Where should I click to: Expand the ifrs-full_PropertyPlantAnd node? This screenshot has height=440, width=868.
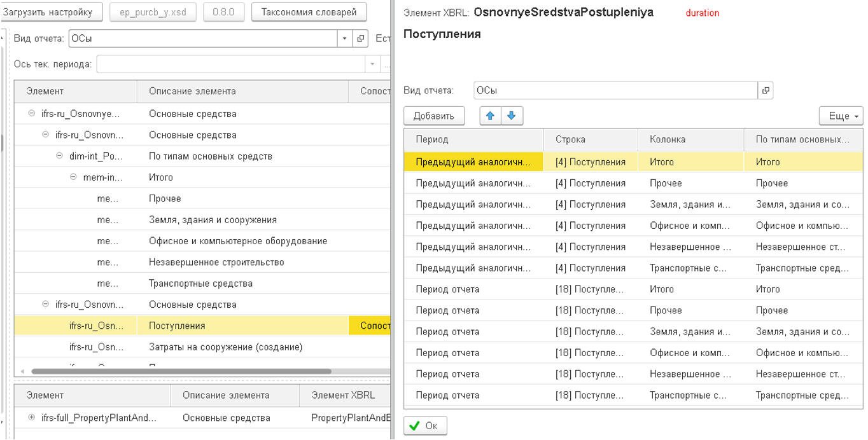[32, 418]
